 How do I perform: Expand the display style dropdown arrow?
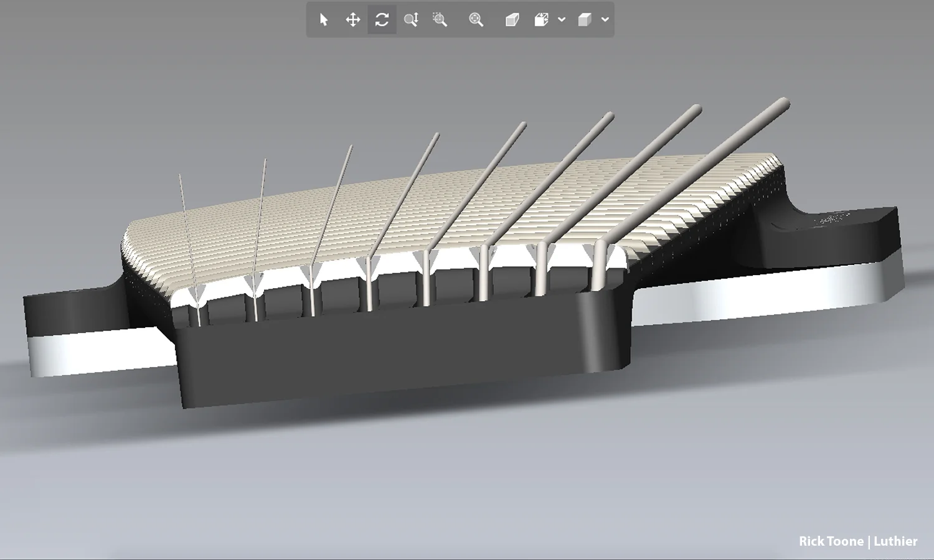605,20
